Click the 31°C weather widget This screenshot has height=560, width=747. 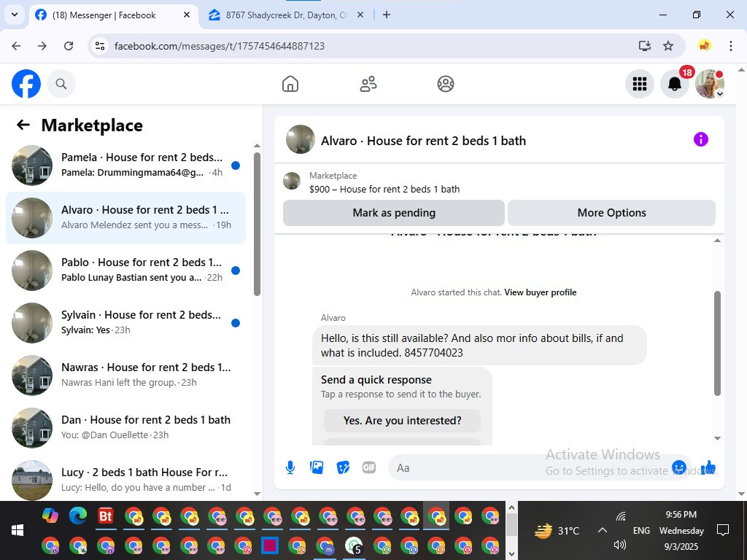557,531
